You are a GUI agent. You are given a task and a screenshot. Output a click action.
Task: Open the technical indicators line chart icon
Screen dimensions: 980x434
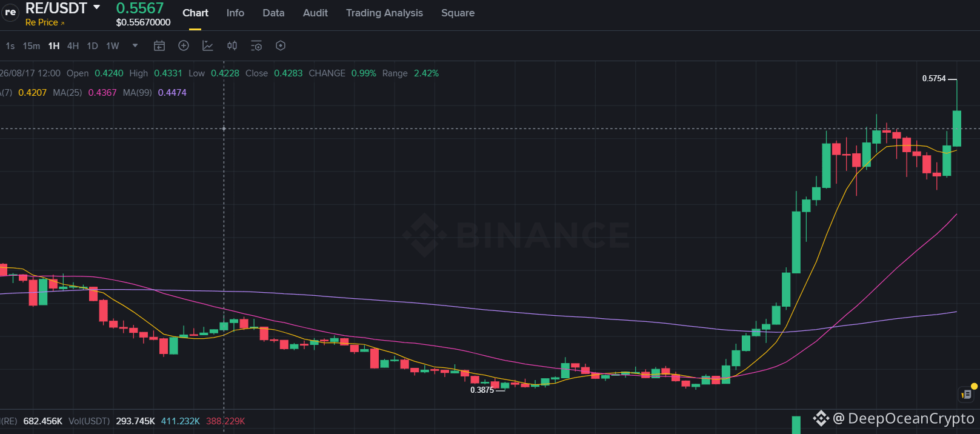208,45
